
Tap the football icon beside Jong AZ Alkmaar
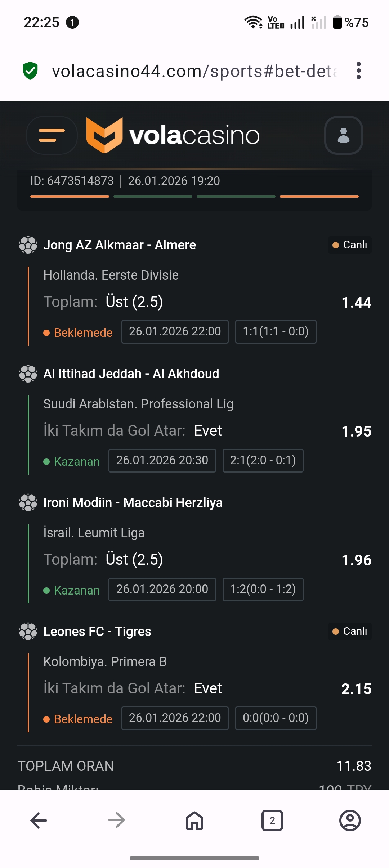click(x=28, y=245)
